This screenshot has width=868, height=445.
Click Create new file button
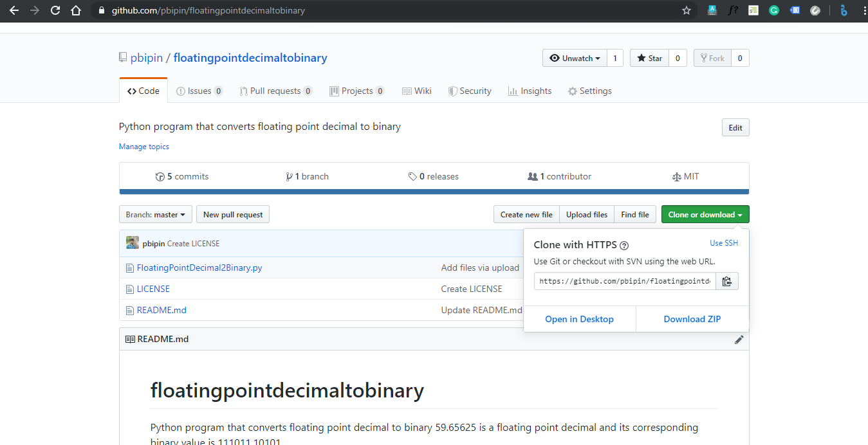pyautogui.click(x=526, y=214)
